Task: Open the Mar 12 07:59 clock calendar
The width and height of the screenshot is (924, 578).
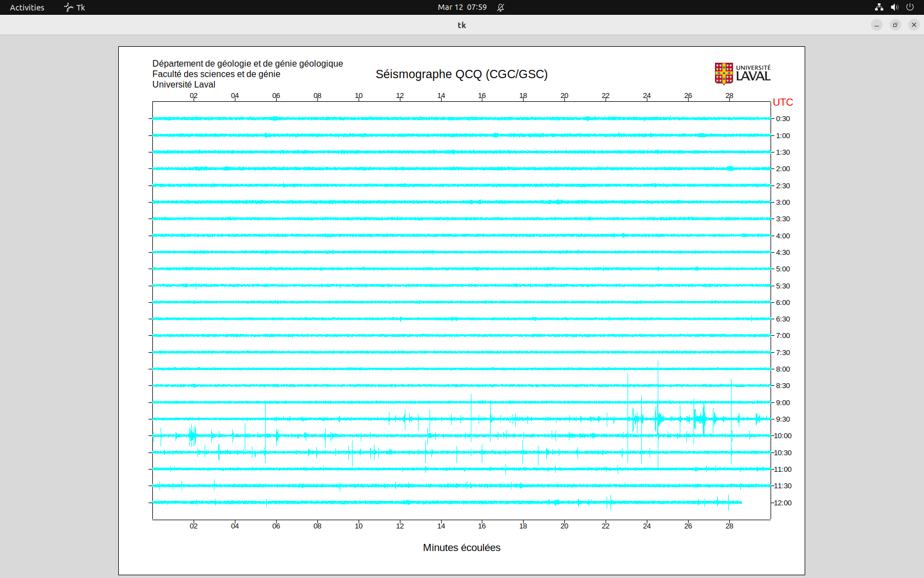Action: [x=462, y=7]
